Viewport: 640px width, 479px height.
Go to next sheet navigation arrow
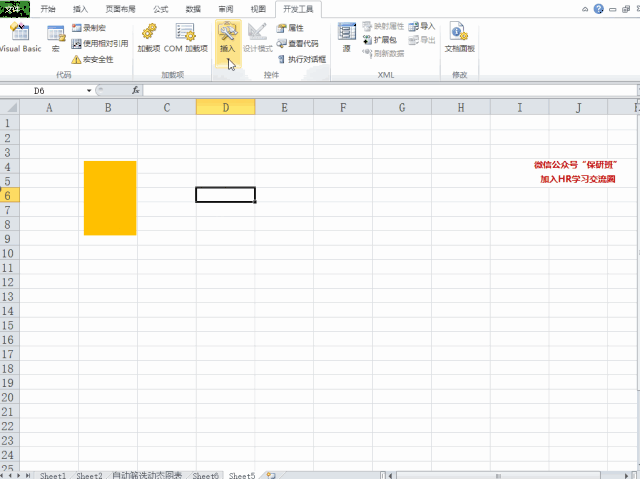point(19,475)
